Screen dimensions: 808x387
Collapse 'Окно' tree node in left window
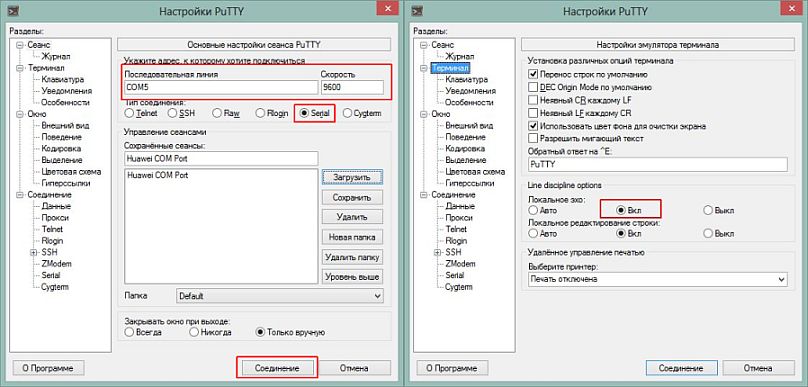[20, 114]
